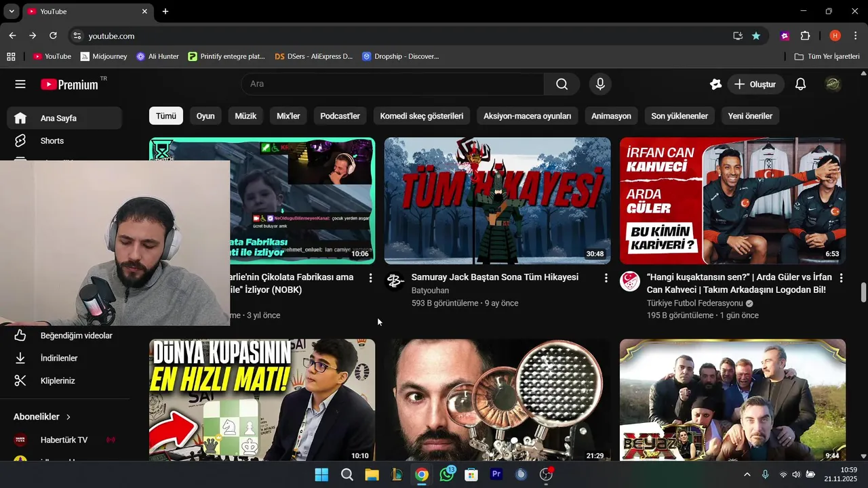Open the tab search dropdown arrow
Image resolution: width=868 pixels, height=488 pixels.
coord(12,12)
